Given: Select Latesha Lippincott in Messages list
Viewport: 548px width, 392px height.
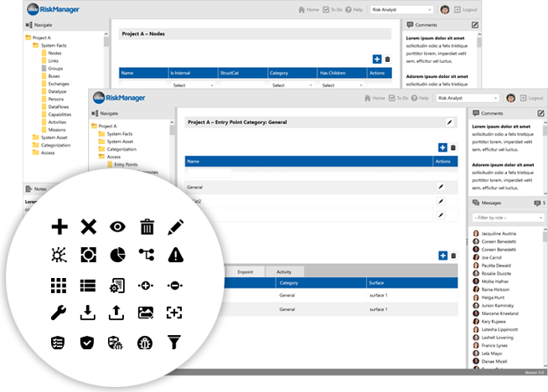Looking at the screenshot, I should click(x=499, y=329).
